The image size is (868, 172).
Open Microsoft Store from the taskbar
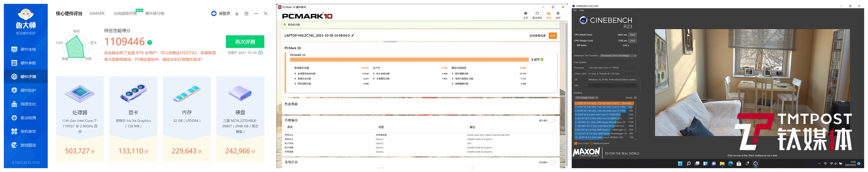pos(739,164)
